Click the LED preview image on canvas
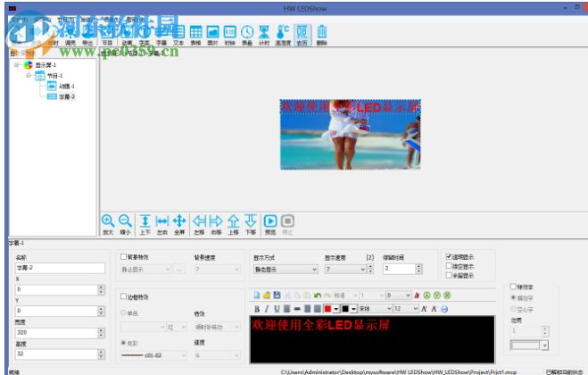Viewport: 588px width, 375px height. pos(351,135)
